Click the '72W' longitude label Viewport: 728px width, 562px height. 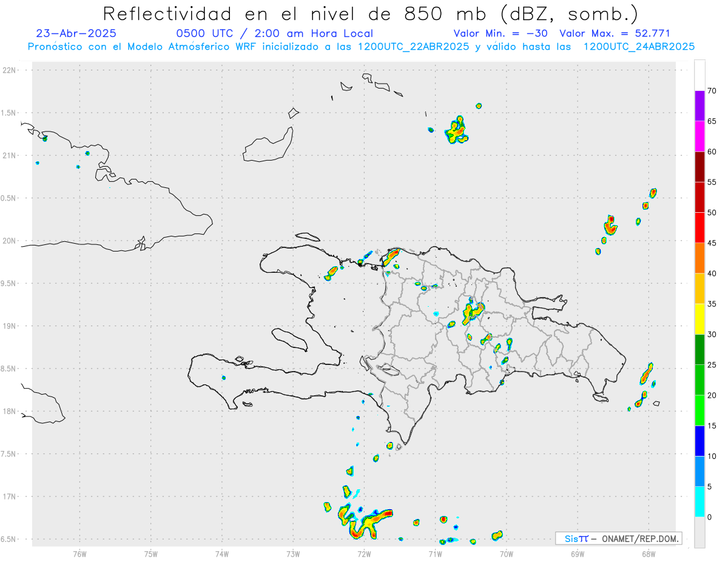364,553
